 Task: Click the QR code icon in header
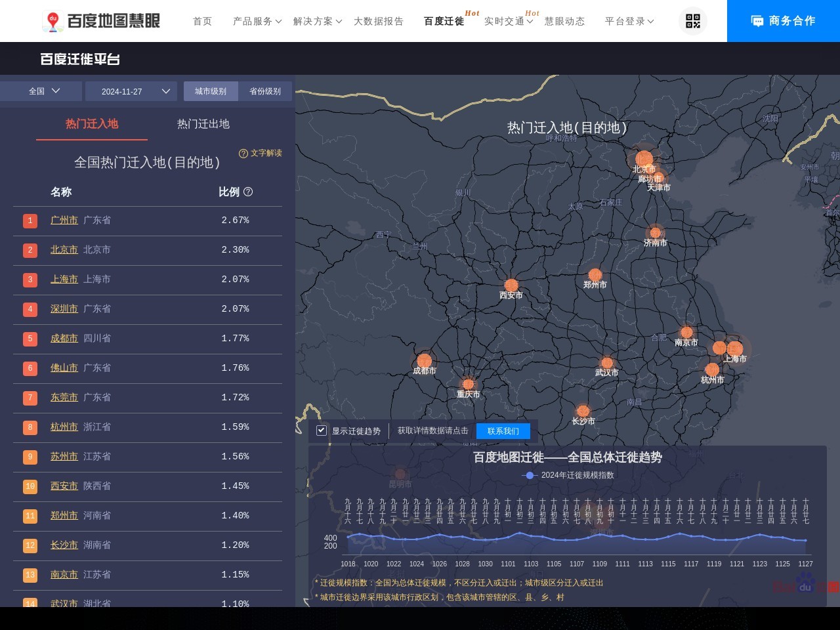coord(693,21)
